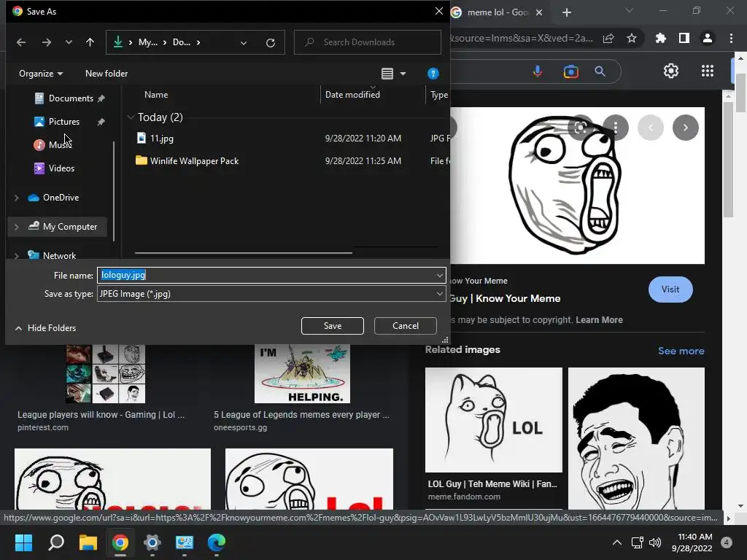The image size is (747, 560).
Task: Open taskbar Search
Action: click(56, 542)
